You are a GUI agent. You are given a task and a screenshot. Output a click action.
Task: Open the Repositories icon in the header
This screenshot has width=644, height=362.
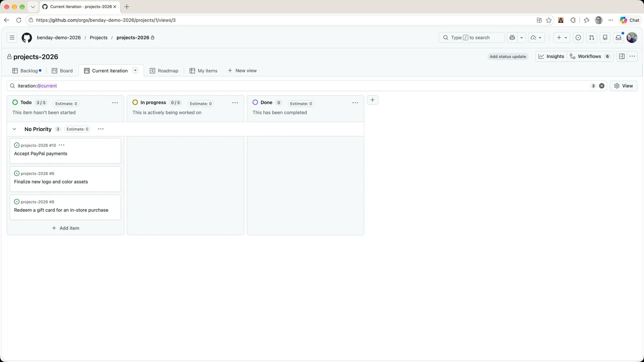[605, 38]
